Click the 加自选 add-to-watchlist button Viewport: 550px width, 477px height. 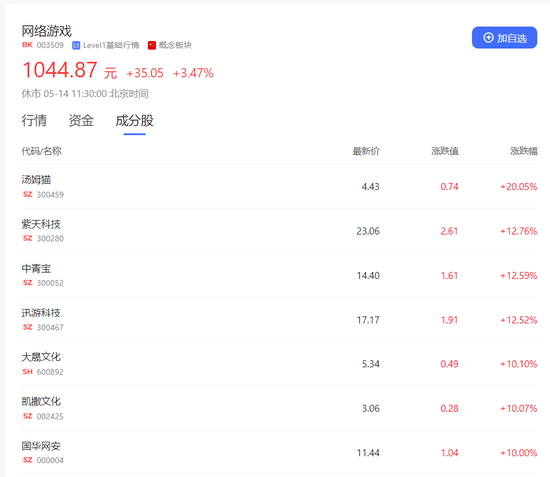pos(504,38)
